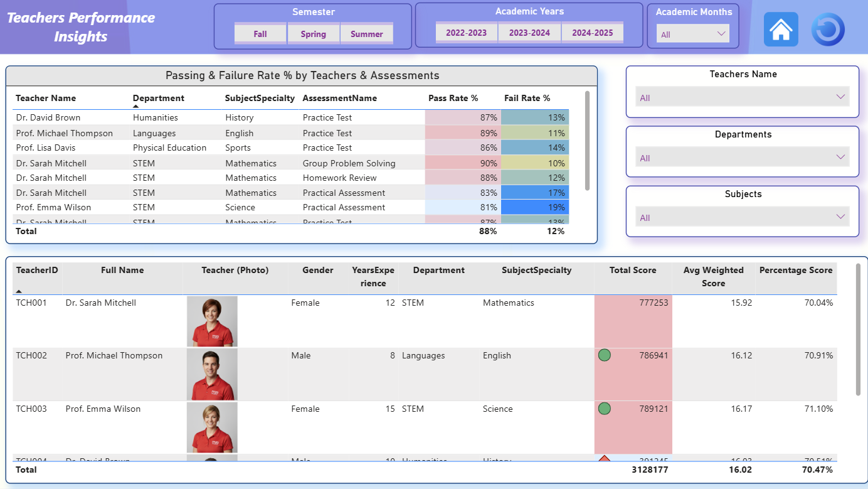Click Prof. Emma Wilson's teacher photo
Viewport: 868px width, 489px height.
(x=212, y=427)
